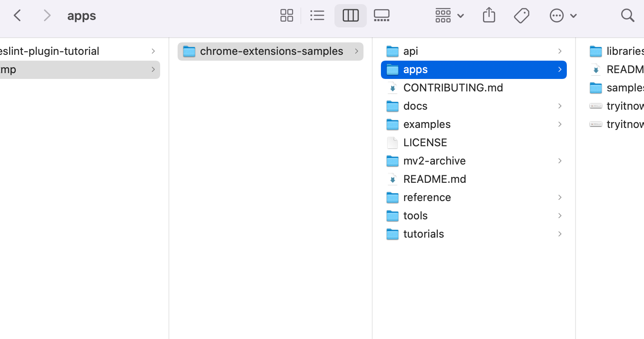Open Finder search
The height and width of the screenshot is (339, 644).
tap(627, 16)
